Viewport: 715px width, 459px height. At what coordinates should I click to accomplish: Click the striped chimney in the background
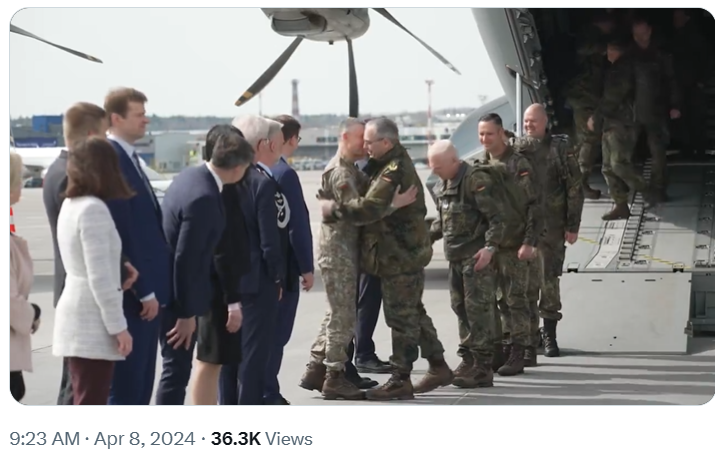[295, 98]
